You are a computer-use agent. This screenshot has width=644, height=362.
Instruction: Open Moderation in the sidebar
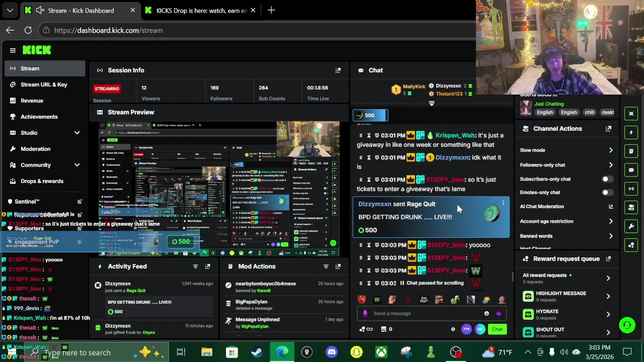45,149
